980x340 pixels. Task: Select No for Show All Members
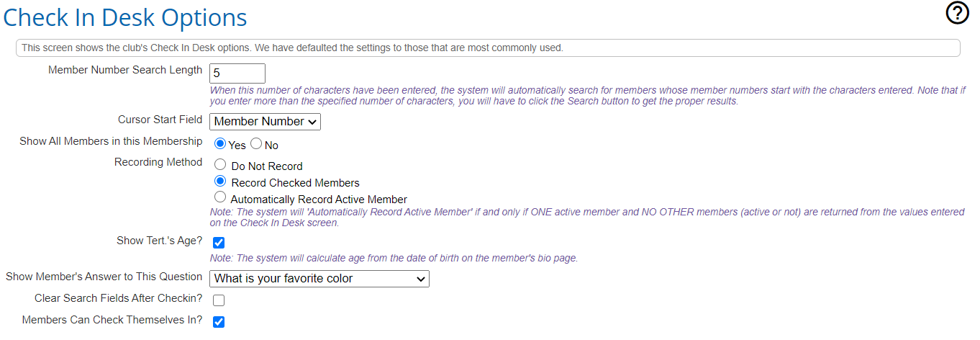tap(256, 144)
